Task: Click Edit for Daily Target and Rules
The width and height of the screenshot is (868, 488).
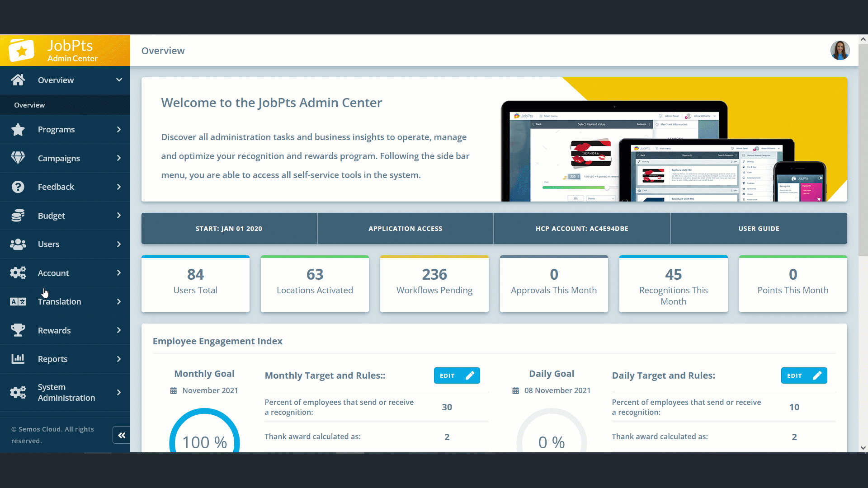Action: point(804,375)
